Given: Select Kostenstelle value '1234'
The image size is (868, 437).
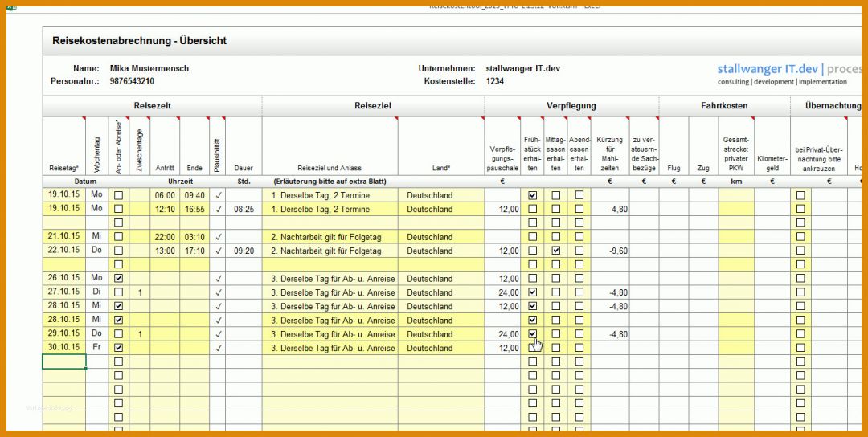Looking at the screenshot, I should 495,81.
